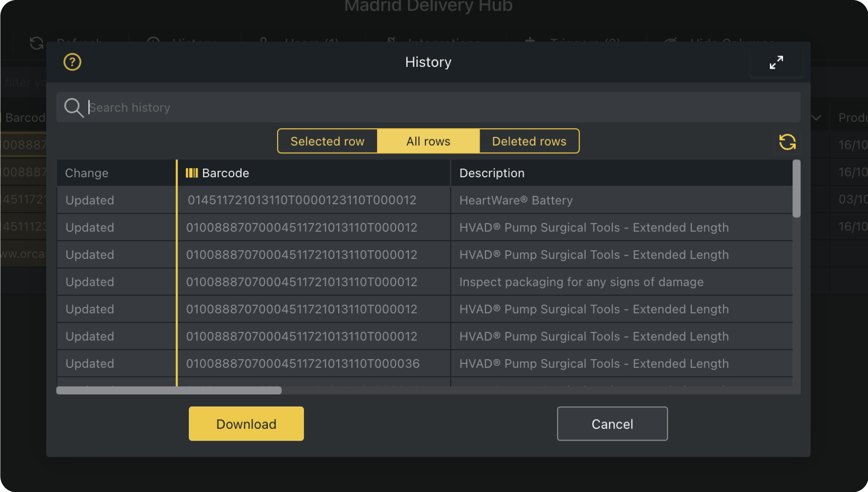The height and width of the screenshot is (492, 868).
Task: Click the refresh/reload history icon
Action: [x=787, y=142]
